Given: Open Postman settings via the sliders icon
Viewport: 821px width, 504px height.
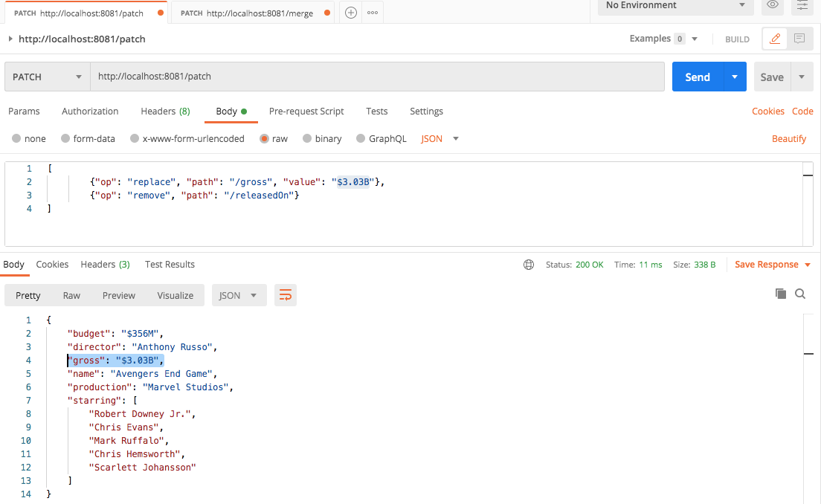Looking at the screenshot, I should [802, 7].
